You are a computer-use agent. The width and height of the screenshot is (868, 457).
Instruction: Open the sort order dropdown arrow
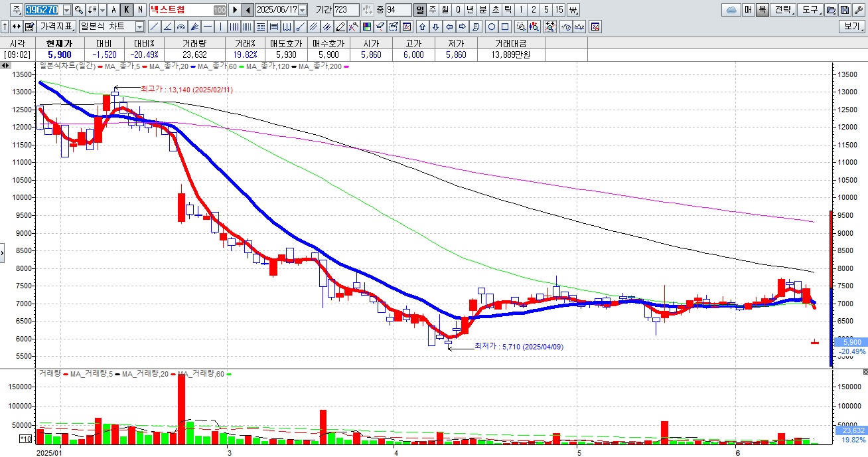pyautogui.click(x=102, y=10)
